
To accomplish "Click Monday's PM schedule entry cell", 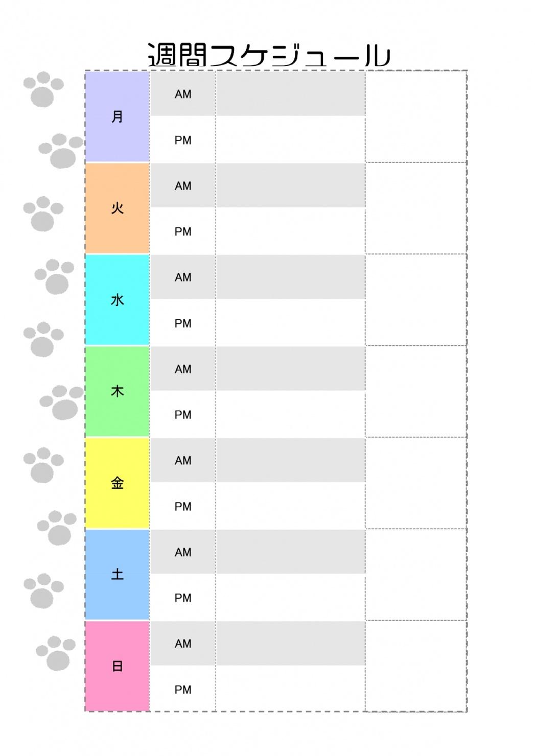I will [x=290, y=139].
